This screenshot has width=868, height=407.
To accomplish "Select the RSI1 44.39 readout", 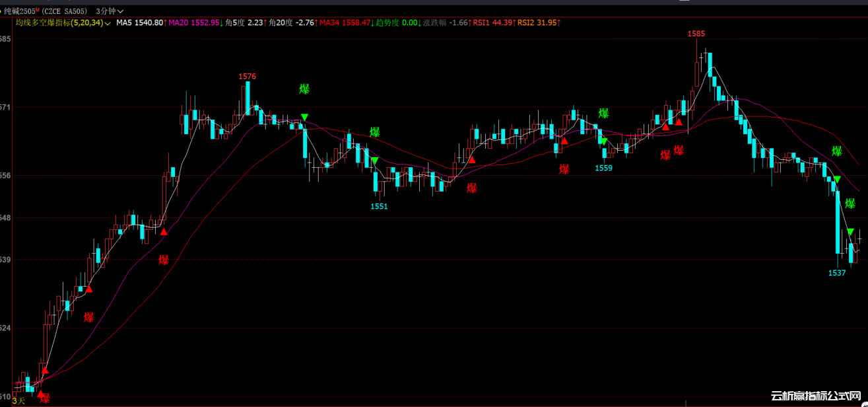I will tap(493, 22).
